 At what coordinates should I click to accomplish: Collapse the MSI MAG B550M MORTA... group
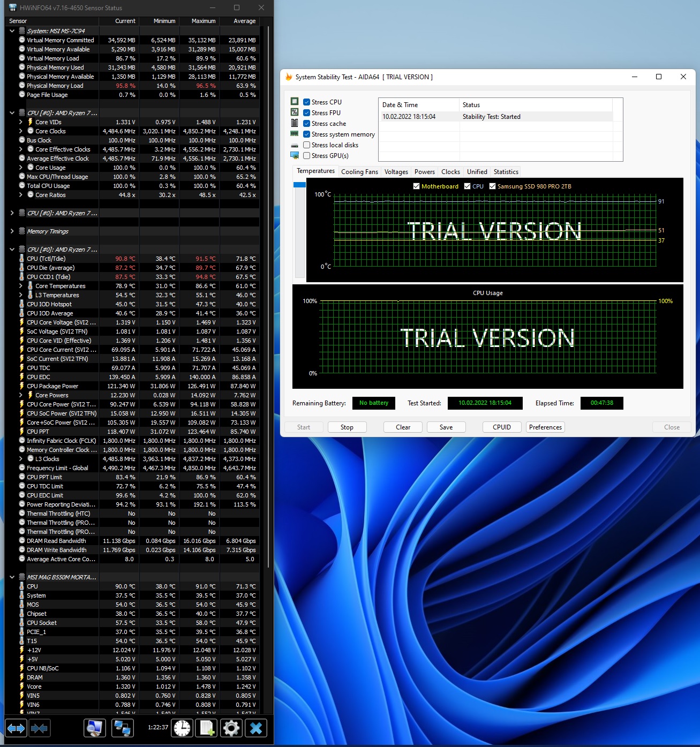tap(12, 577)
